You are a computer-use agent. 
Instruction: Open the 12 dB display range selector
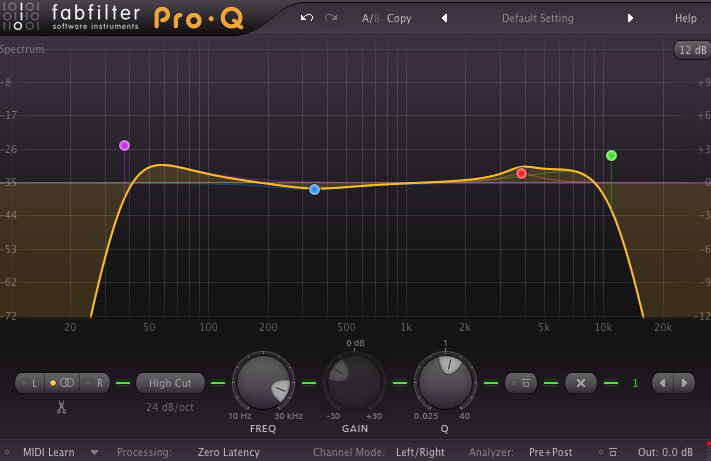[692, 50]
